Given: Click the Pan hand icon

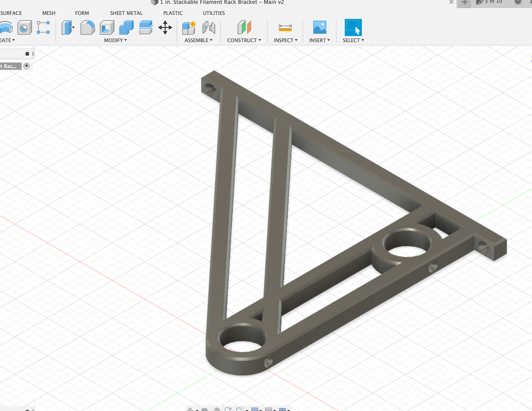Looking at the screenshot, I should coord(216,409).
